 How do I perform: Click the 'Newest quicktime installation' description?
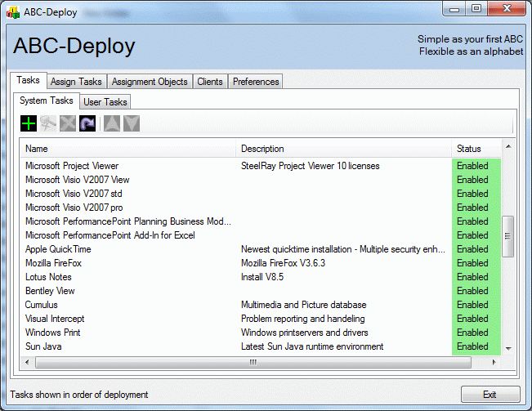[x=342, y=249]
